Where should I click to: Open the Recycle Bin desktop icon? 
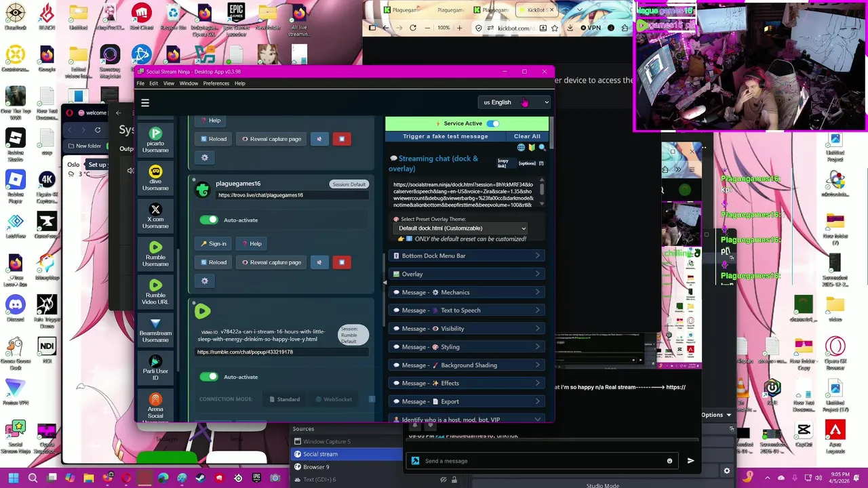[x=174, y=17]
